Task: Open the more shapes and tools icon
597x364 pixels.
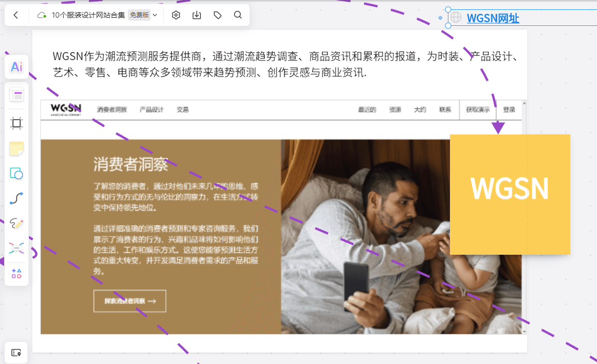Action: pos(17,273)
